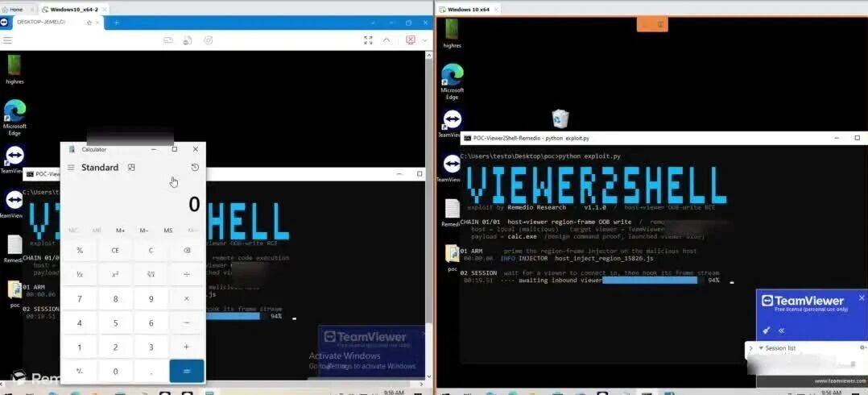Open TeamViewer hamburger menu in session toolbar
Screen dimensions: 868x395
[7, 40]
